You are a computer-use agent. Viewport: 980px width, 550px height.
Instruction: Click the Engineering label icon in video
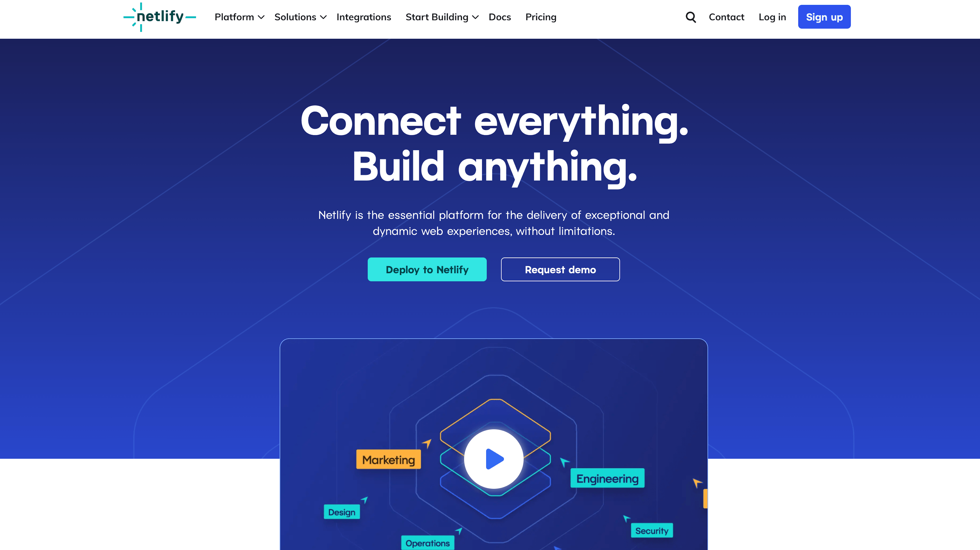tap(606, 479)
